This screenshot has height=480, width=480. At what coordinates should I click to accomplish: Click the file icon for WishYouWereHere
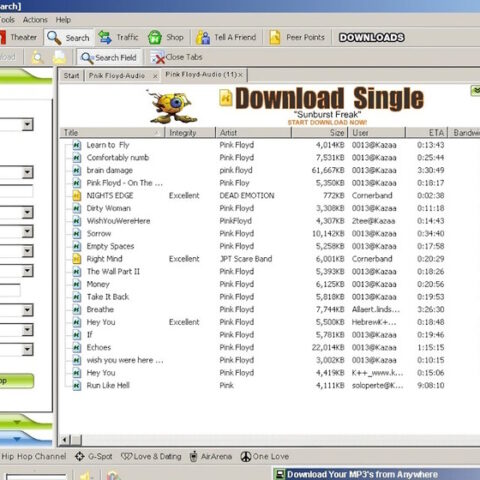tap(77, 221)
